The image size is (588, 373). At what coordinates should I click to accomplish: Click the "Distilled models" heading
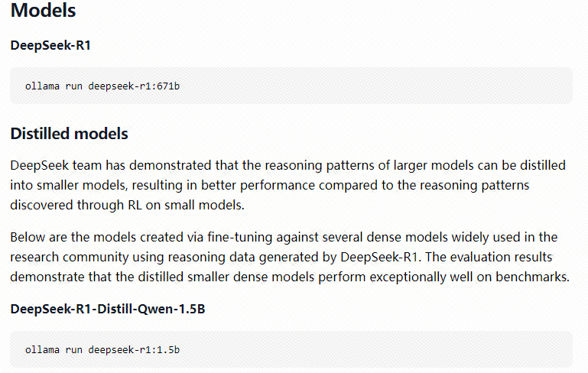[x=70, y=134]
